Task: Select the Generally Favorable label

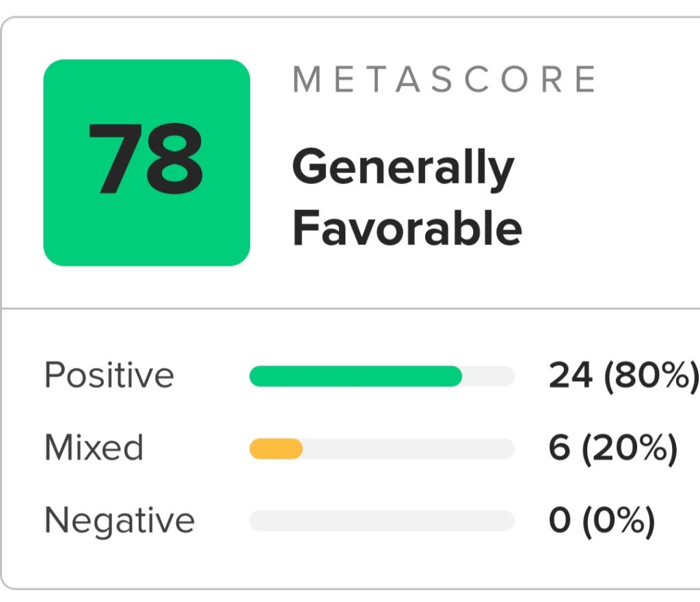Action: (x=407, y=197)
